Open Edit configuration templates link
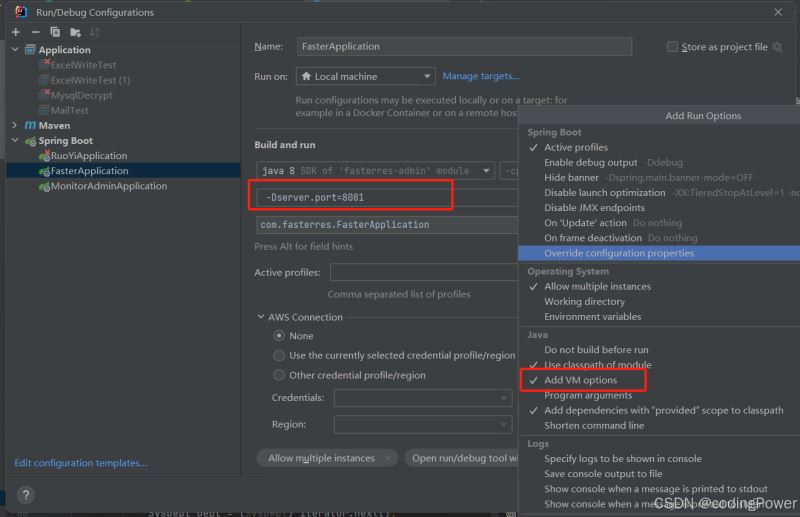The height and width of the screenshot is (517, 800). [x=81, y=463]
